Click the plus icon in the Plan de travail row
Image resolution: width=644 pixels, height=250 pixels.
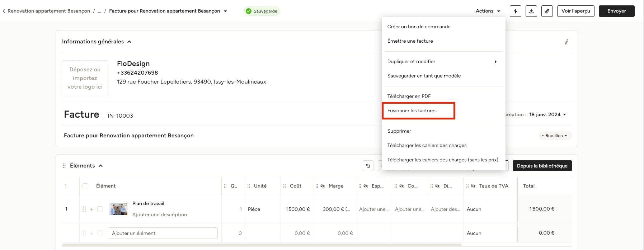92,209
